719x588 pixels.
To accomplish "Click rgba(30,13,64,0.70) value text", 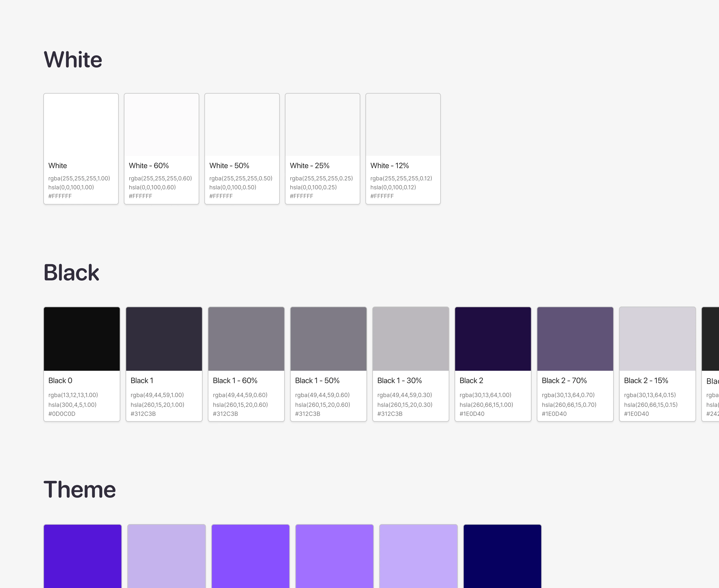I will (568, 395).
